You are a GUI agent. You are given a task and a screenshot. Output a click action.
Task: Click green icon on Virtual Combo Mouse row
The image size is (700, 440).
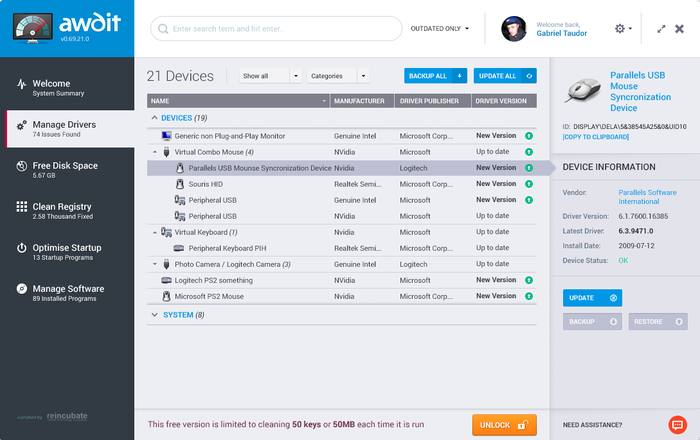[529, 152]
